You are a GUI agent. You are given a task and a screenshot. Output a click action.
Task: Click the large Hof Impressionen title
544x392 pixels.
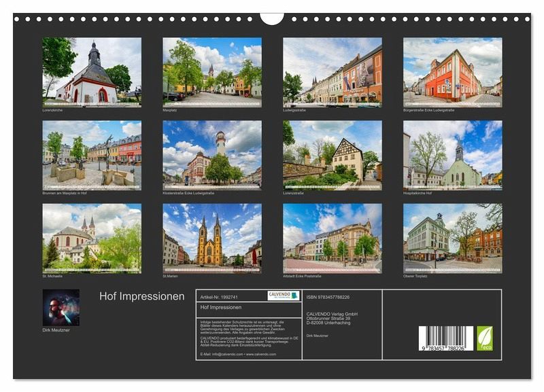142,296
